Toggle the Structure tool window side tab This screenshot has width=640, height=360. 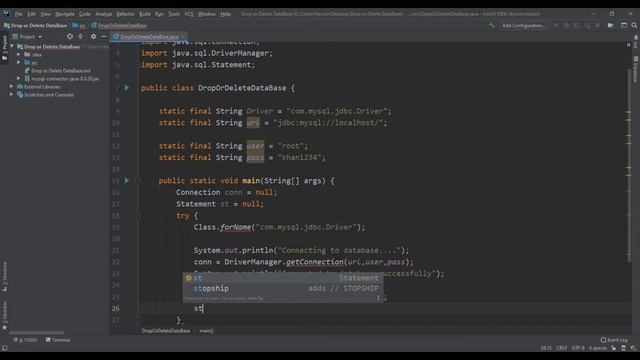(x=4, y=277)
